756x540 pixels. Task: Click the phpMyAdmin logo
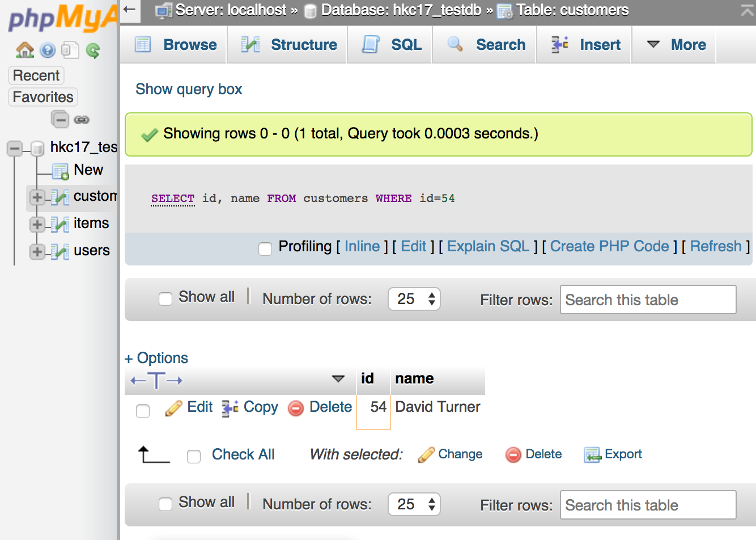61,18
